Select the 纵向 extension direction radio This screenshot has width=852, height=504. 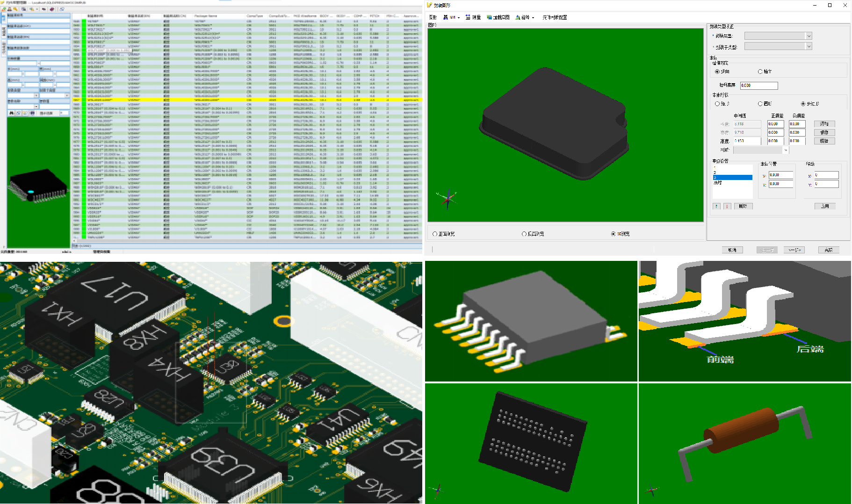(717, 72)
